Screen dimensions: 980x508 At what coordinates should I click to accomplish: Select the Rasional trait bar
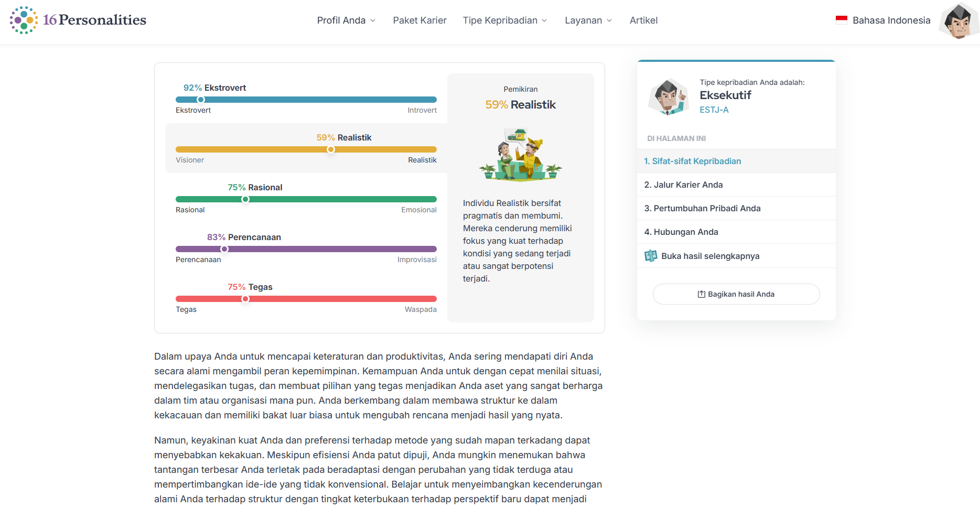tap(306, 199)
